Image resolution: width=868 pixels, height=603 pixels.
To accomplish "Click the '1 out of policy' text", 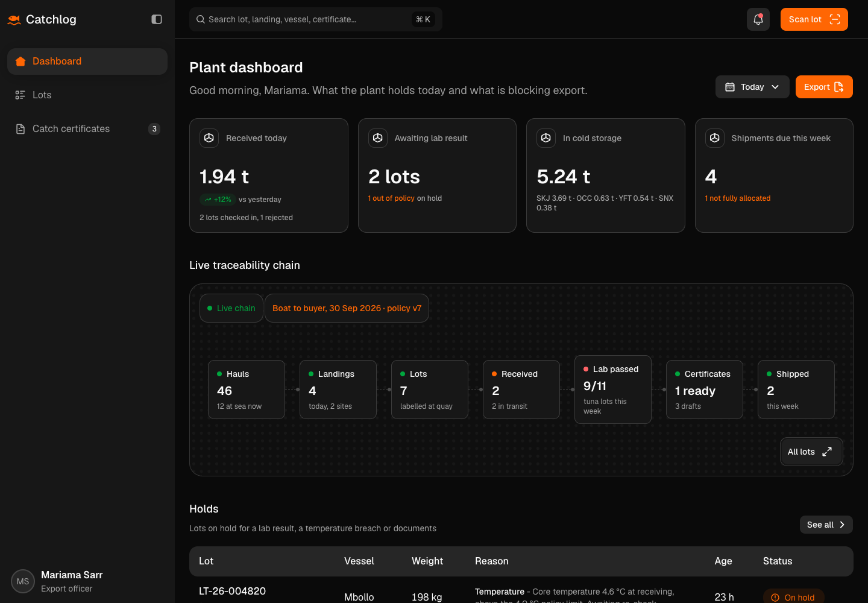I will point(391,198).
